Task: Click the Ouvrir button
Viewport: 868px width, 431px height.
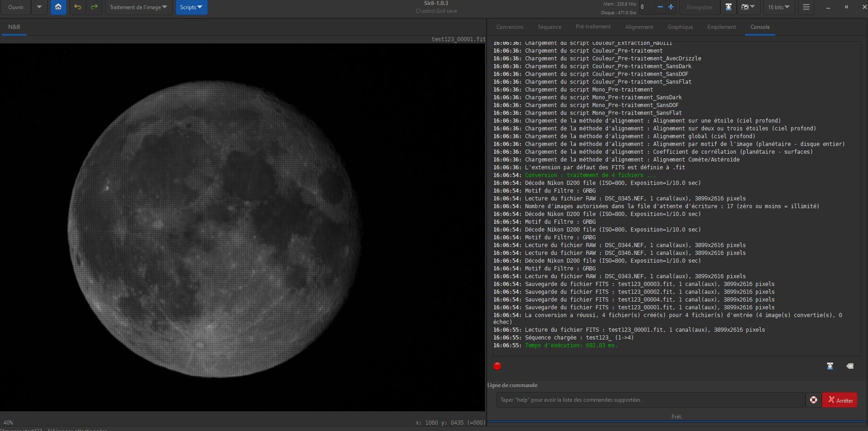Action: point(16,7)
